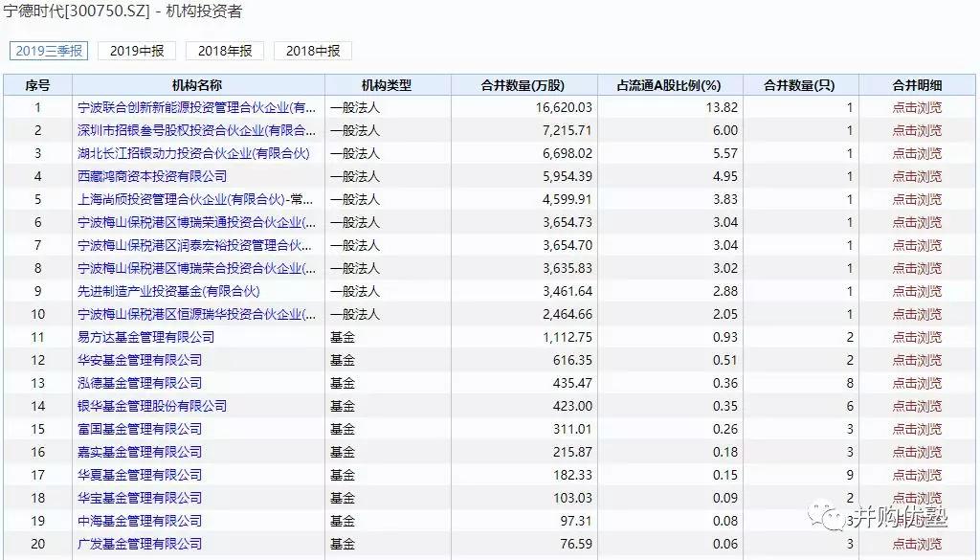Open 华安基金管理有限公司 link
980x560 pixels.
coord(140,360)
